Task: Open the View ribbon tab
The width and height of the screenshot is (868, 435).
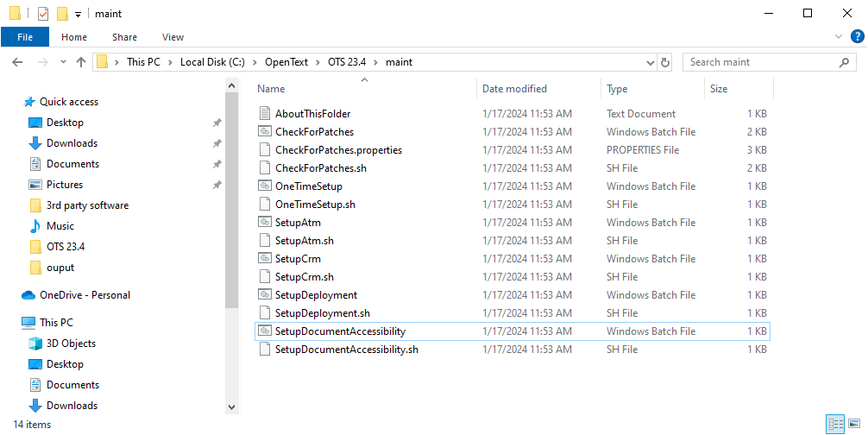Action: [173, 37]
